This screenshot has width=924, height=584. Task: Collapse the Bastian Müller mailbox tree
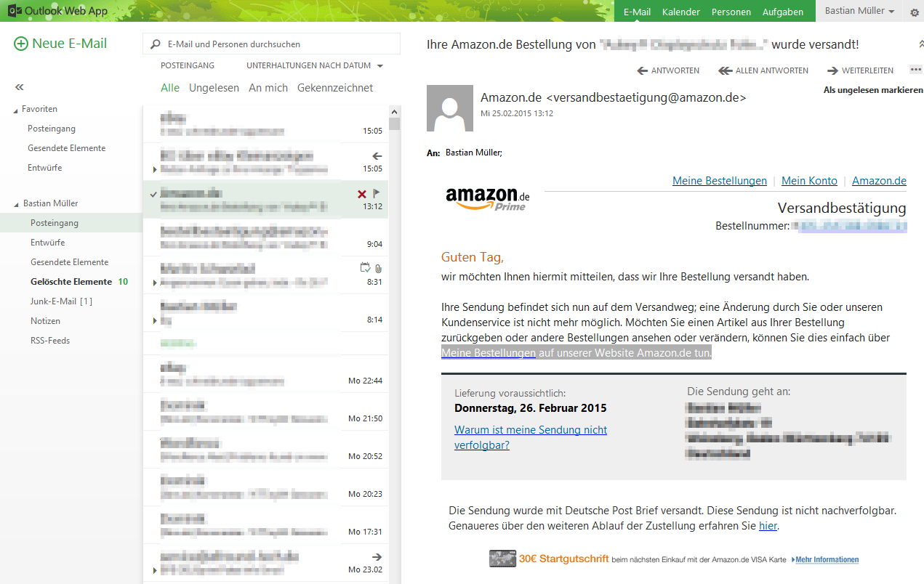(16, 204)
